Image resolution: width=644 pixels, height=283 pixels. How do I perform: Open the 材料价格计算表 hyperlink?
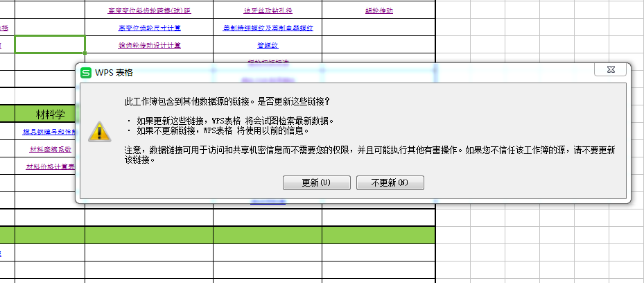click(50, 166)
